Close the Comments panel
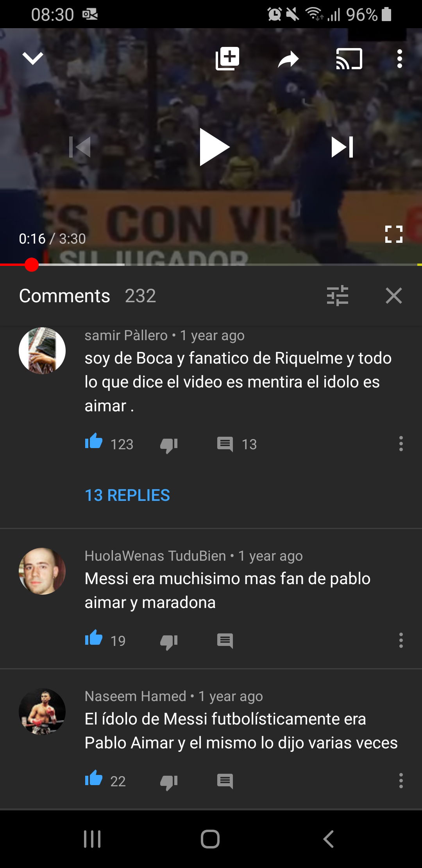 [393, 296]
